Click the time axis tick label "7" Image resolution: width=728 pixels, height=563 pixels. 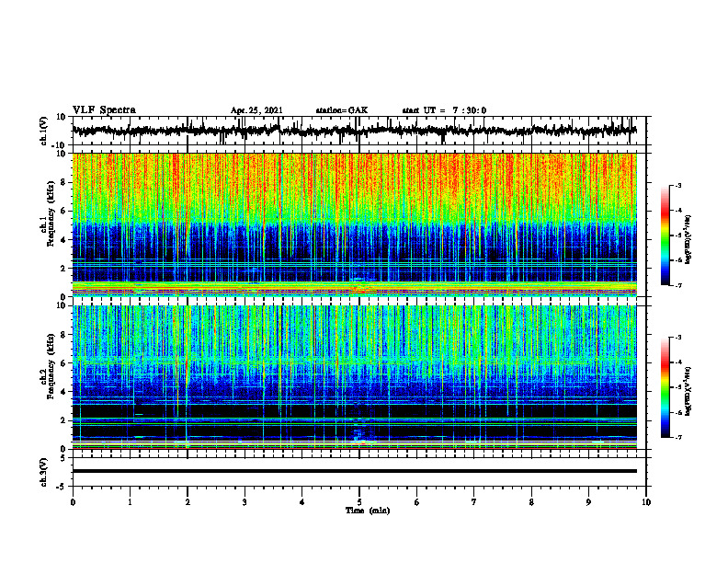coord(474,502)
